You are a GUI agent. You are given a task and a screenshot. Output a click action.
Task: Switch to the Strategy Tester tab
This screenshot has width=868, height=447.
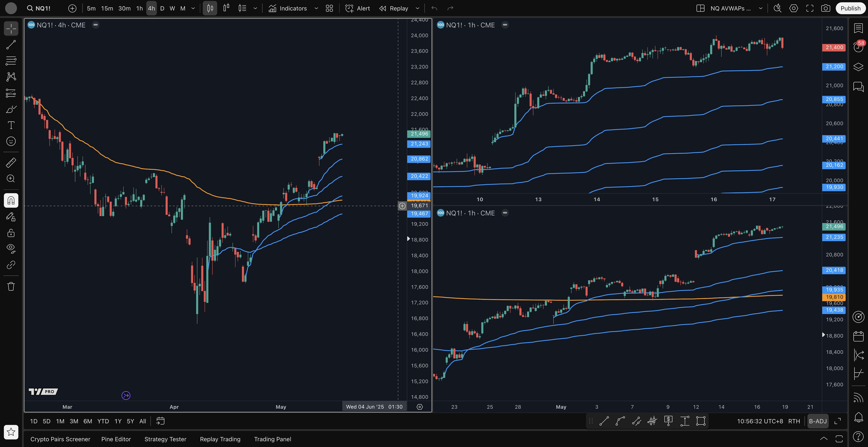(165, 439)
